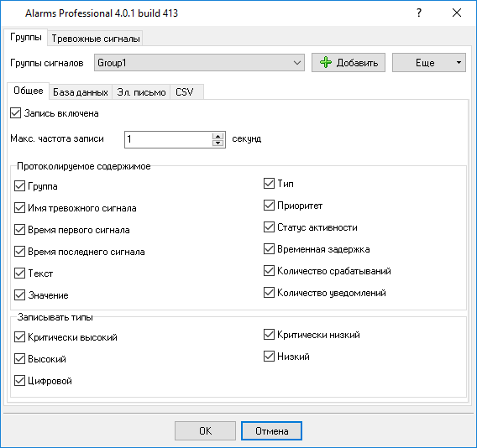Click the OK button
This screenshot has width=477, height=448.
pyautogui.click(x=206, y=430)
